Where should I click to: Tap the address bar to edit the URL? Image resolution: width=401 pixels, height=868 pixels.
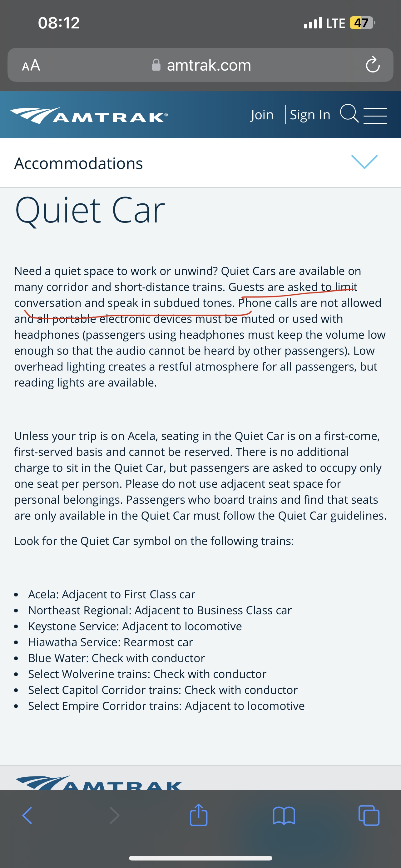point(209,65)
